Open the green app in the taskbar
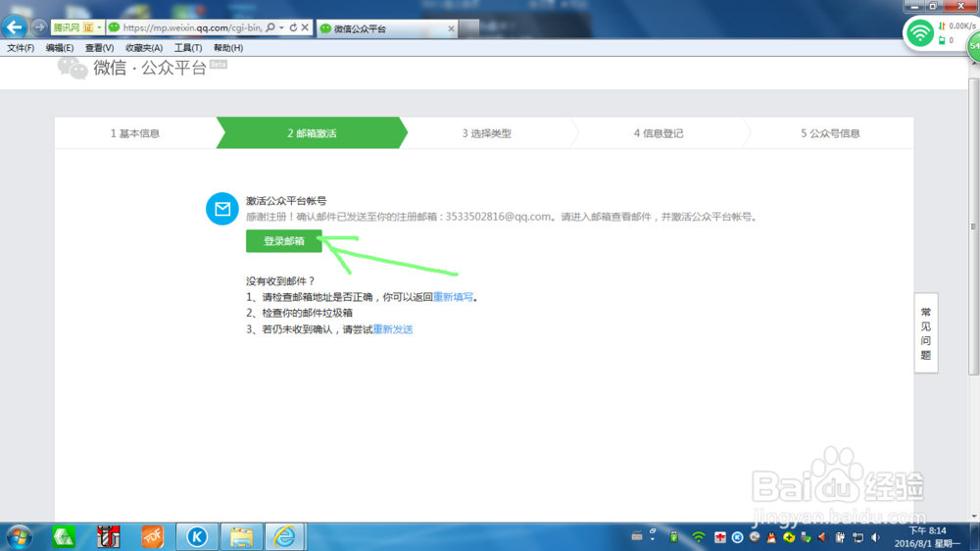 [x=64, y=537]
